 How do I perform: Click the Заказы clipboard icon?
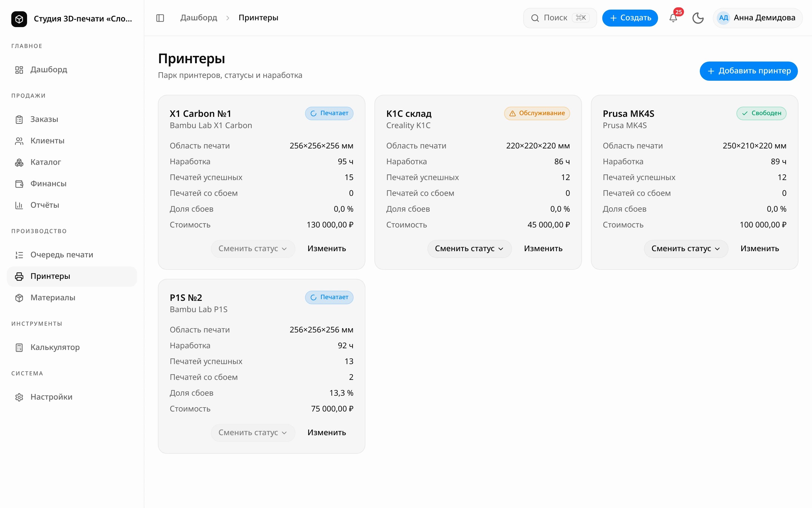coord(19,119)
